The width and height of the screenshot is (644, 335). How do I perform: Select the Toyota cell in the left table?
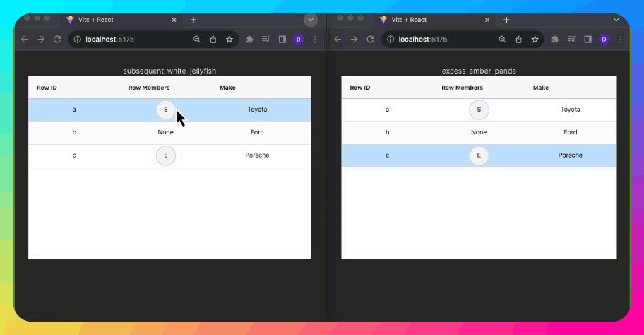257,110
